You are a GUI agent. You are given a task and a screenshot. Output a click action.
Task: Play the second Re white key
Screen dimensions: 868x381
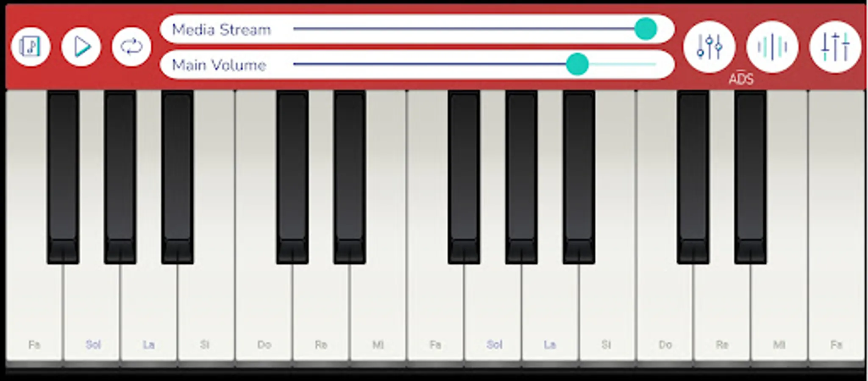click(722, 313)
